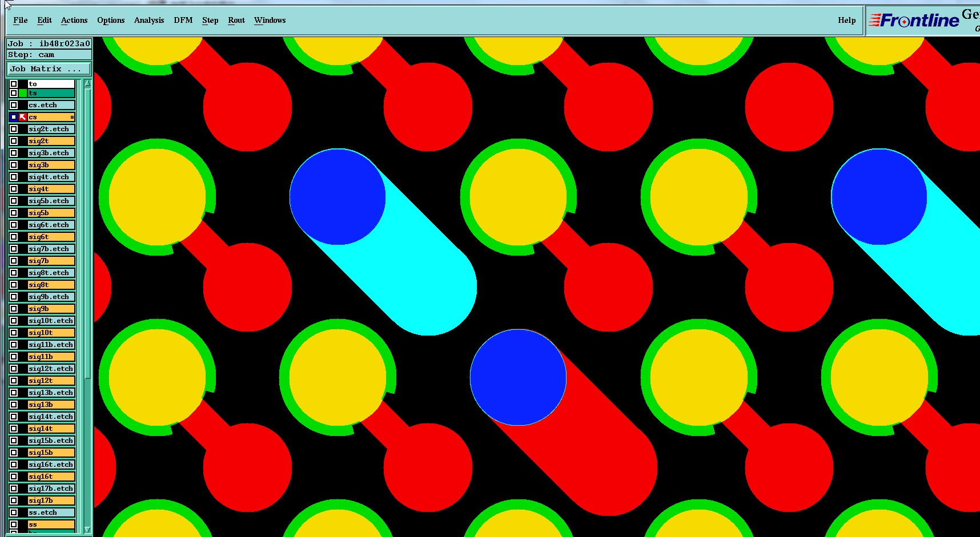Select layer name sig4t

click(x=51, y=189)
